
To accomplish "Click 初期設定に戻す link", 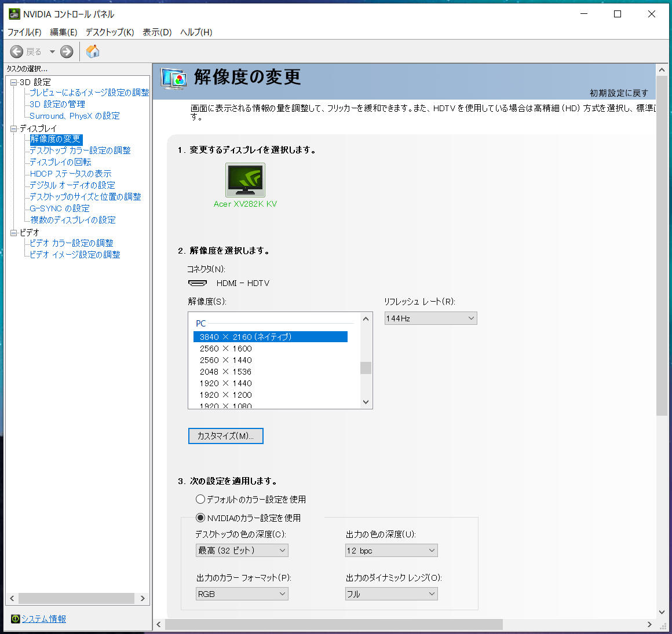I will click(619, 93).
